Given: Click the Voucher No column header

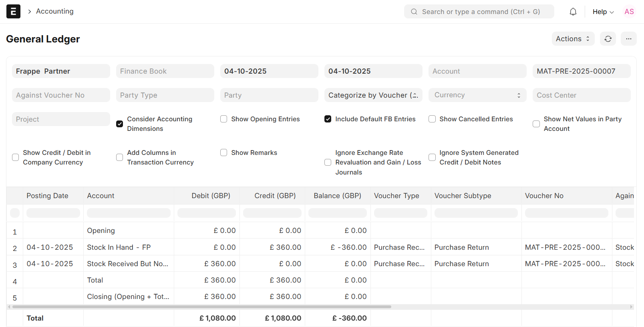Looking at the screenshot, I should coord(544,196).
